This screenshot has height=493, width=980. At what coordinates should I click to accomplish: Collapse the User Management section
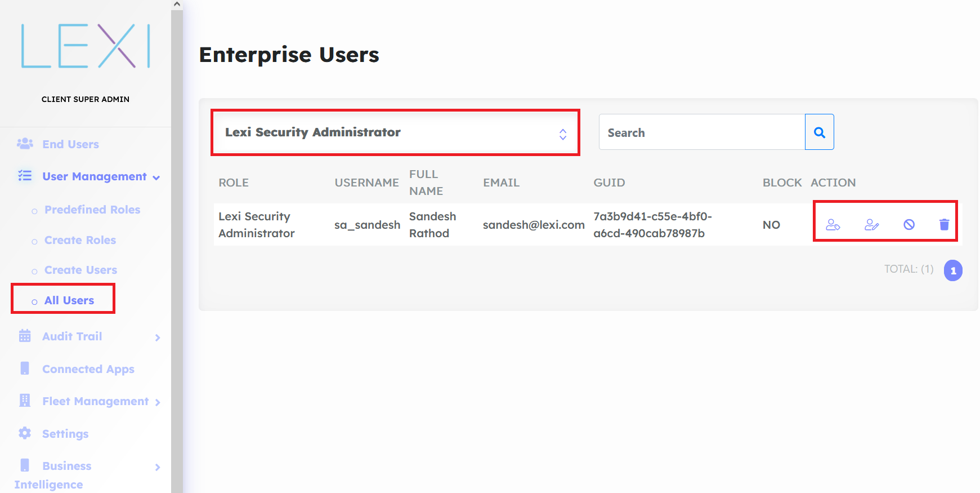[x=156, y=177]
